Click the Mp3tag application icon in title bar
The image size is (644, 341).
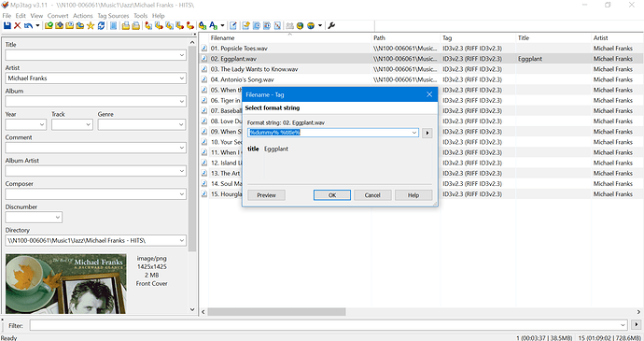click(5, 5)
